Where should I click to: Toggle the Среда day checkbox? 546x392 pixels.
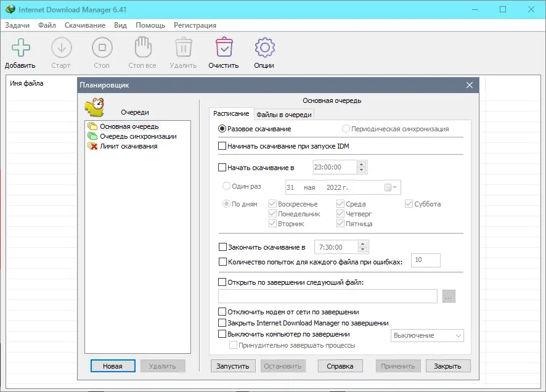tap(340, 203)
